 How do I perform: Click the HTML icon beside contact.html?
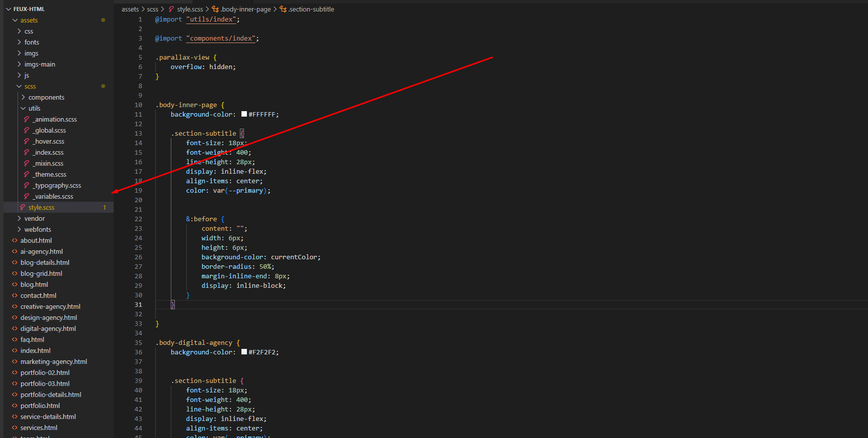tap(15, 295)
